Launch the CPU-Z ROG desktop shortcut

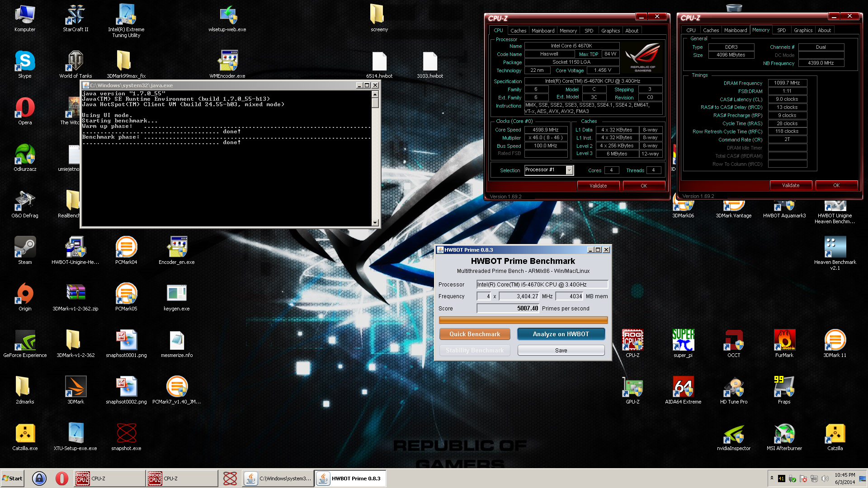pyautogui.click(x=632, y=344)
